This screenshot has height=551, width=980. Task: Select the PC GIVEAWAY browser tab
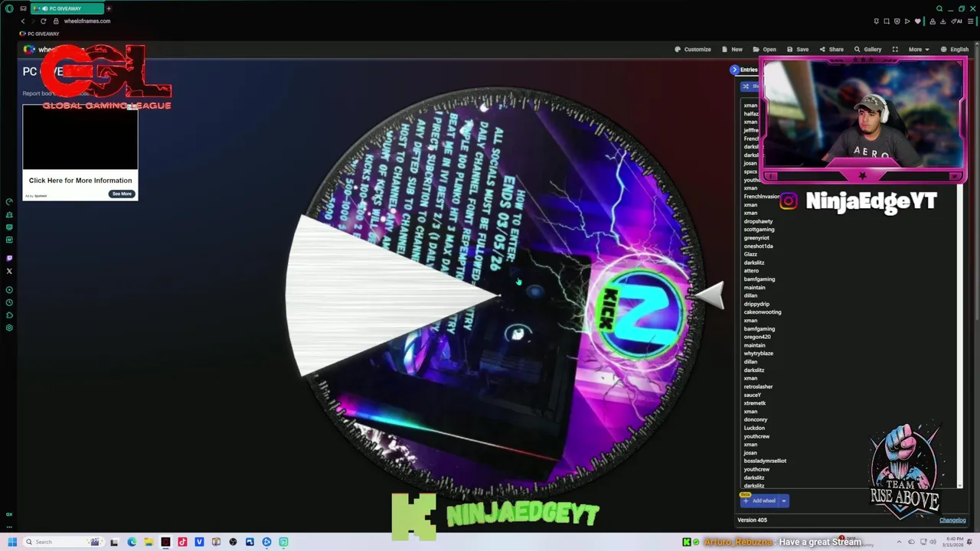tap(67, 8)
